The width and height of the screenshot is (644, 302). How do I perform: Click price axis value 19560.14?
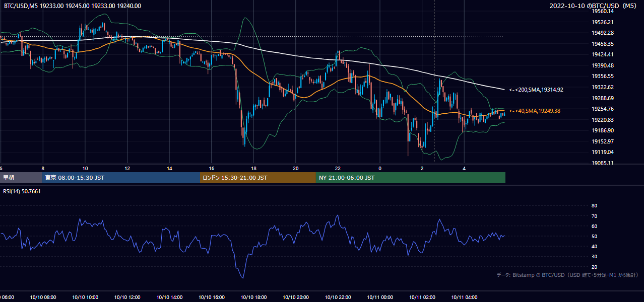602,11
